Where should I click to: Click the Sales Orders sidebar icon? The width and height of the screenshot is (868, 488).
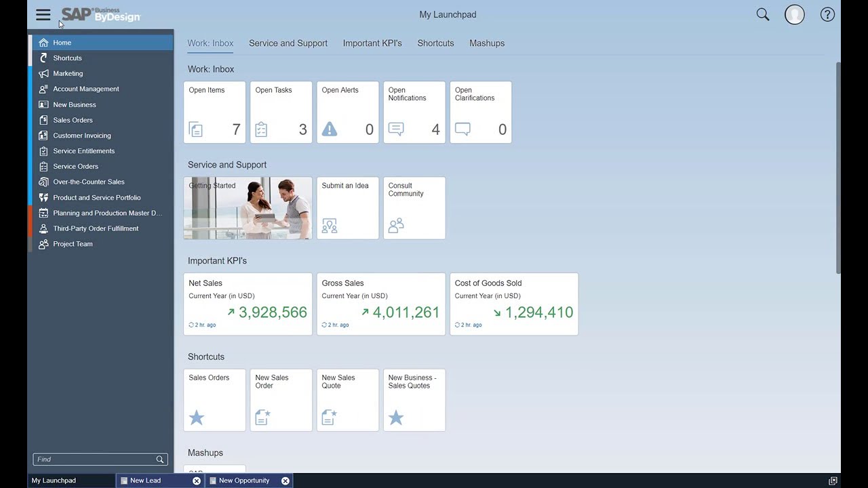point(43,120)
